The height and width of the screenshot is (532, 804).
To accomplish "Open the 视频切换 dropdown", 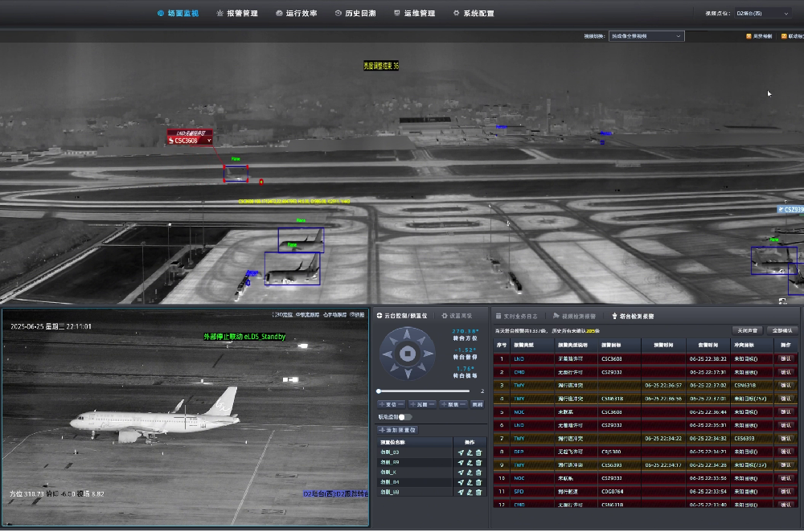I will pos(646,36).
